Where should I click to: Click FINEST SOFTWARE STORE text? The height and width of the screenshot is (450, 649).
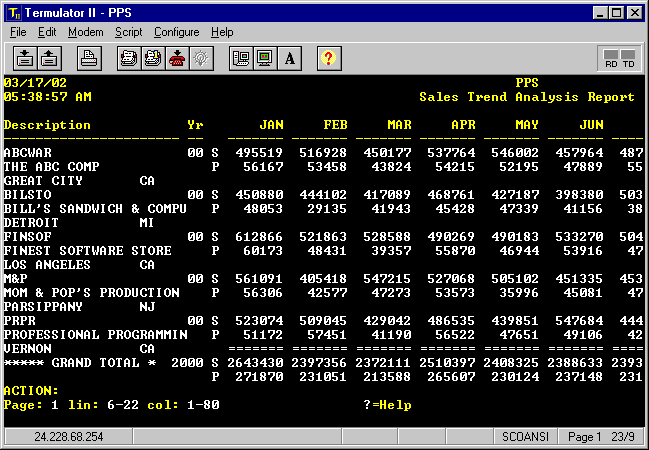[88, 251]
